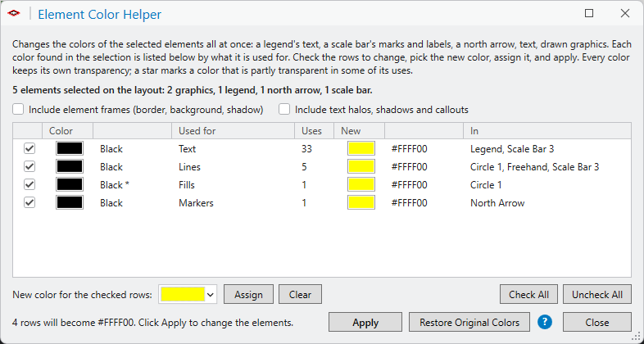
Task: Click the yellow New swatch in Fills row
Action: pyautogui.click(x=361, y=185)
